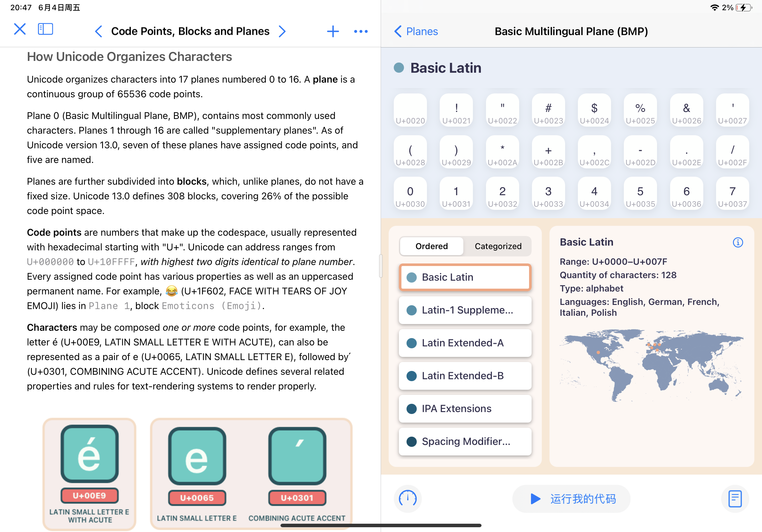Click the sidebar toggle icon
Image resolution: width=762 pixels, height=532 pixels.
coord(46,31)
